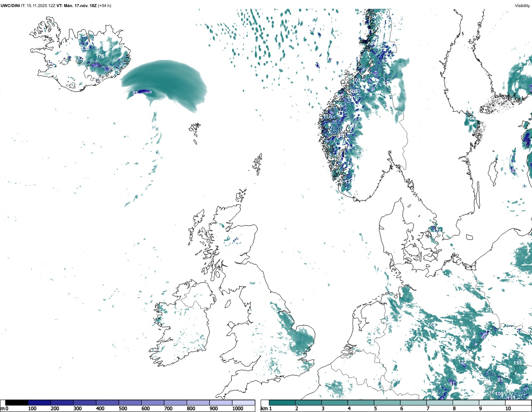Image resolution: width=532 pixels, height=412 pixels.
Task: Click the '(+54 h)' forecast offset
Action: 104,5
